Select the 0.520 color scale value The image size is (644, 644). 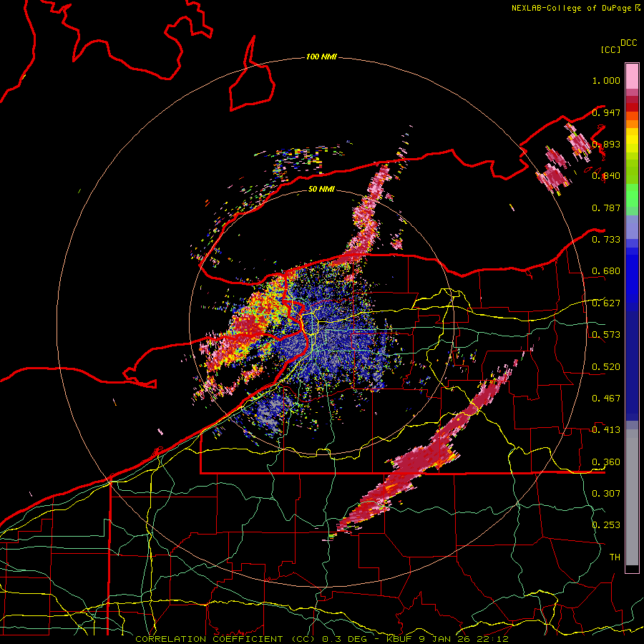pyautogui.click(x=606, y=367)
